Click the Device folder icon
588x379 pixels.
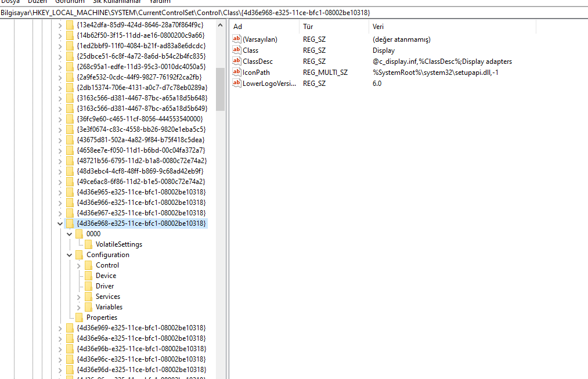[88, 276]
